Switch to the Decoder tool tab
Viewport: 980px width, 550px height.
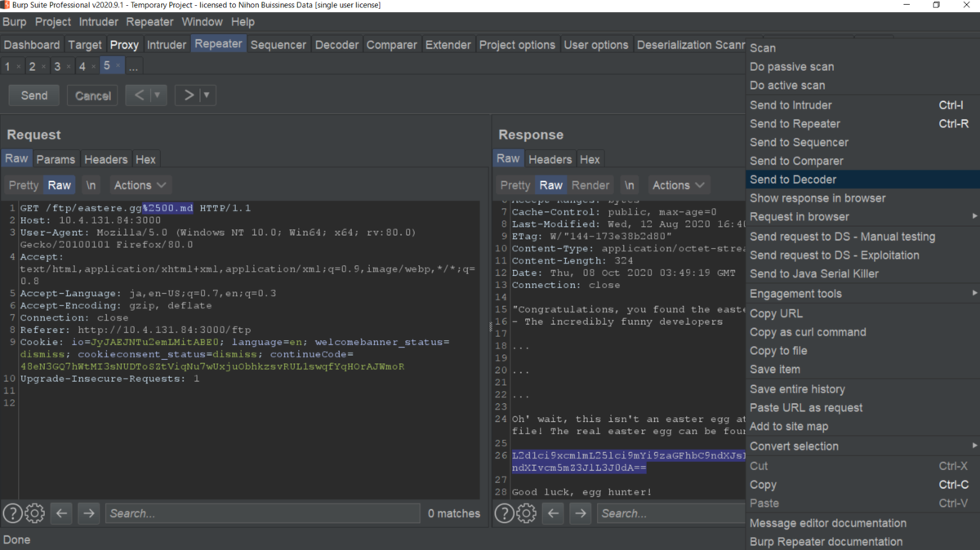click(336, 45)
